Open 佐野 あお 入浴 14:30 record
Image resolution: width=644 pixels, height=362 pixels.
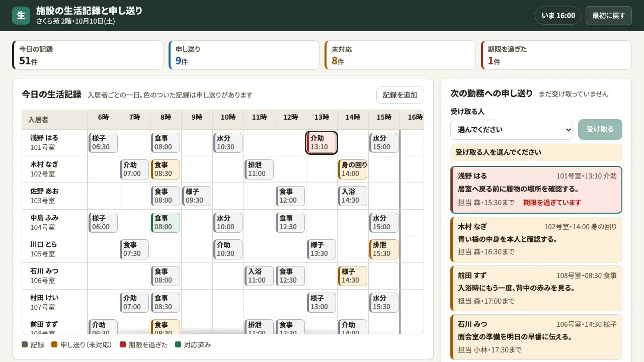[x=353, y=196]
